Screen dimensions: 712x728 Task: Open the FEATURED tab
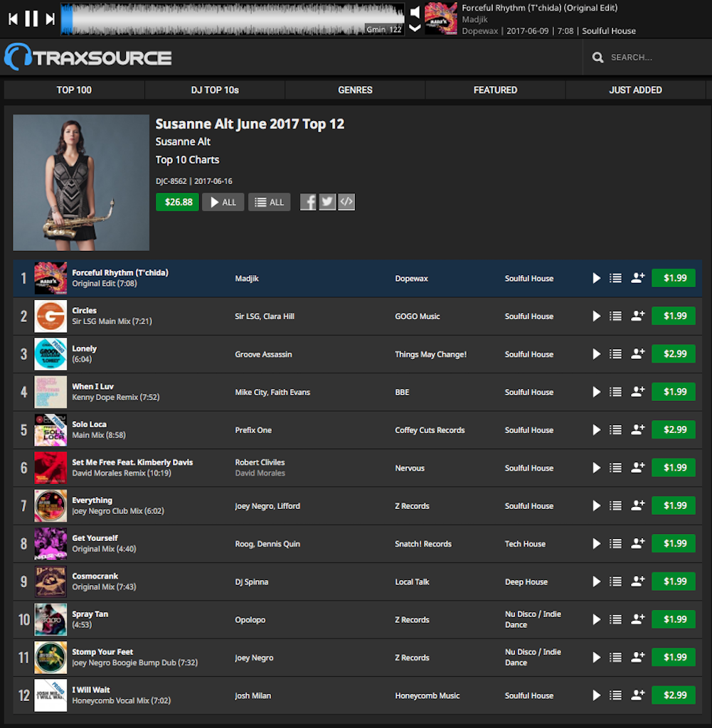click(x=496, y=90)
